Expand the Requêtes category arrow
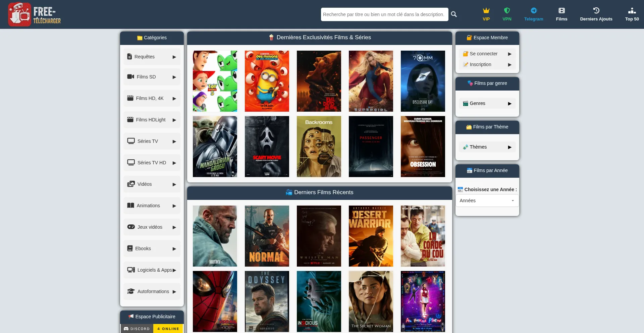 (174, 57)
